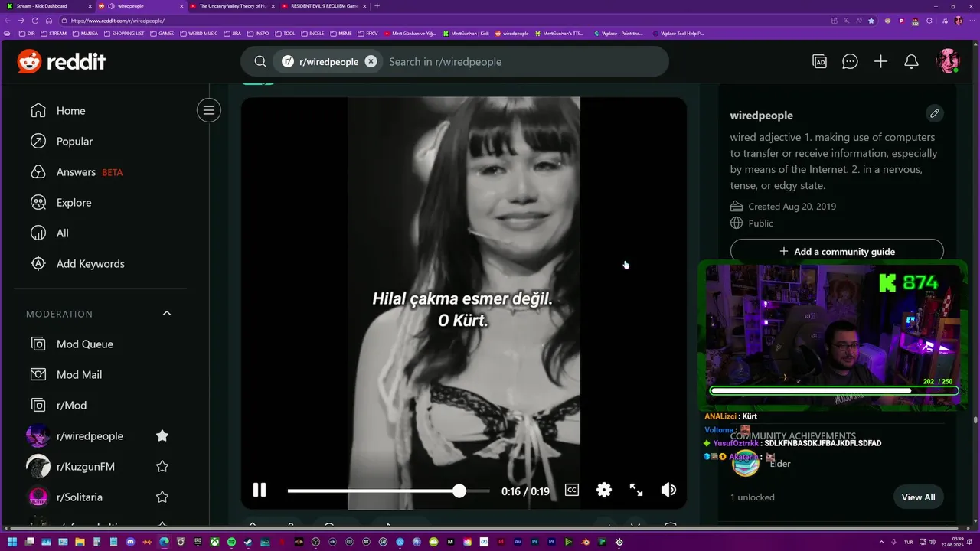Go back using browser back arrow
Image resolution: width=980 pixels, height=551 pixels.
coord(8,21)
